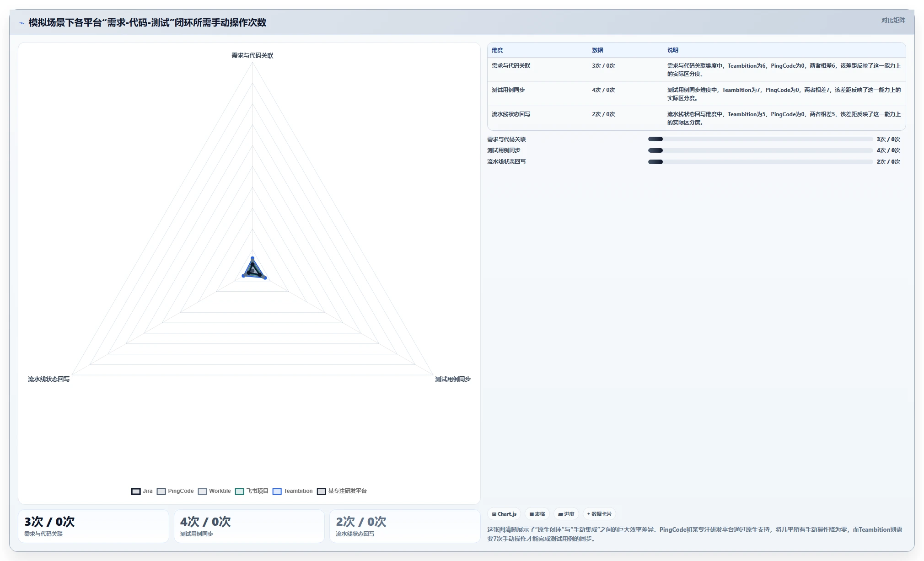Click the top vertex point of radar polygon
Image resolution: width=924 pixels, height=561 pixels.
coord(252,258)
